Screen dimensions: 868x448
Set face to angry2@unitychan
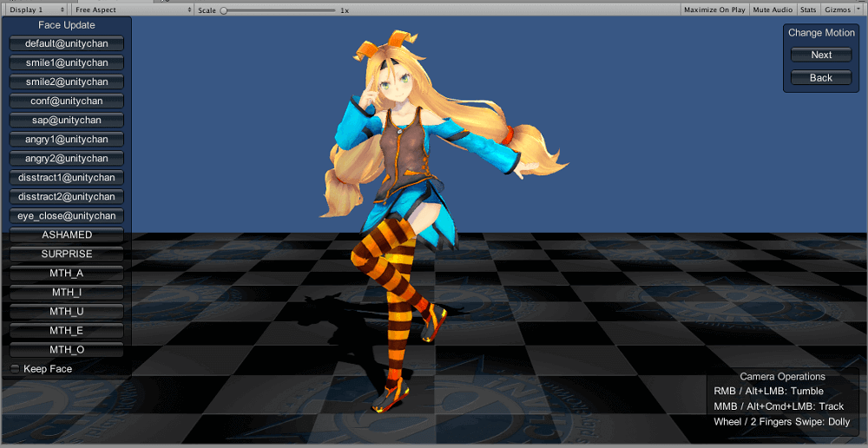(x=67, y=158)
